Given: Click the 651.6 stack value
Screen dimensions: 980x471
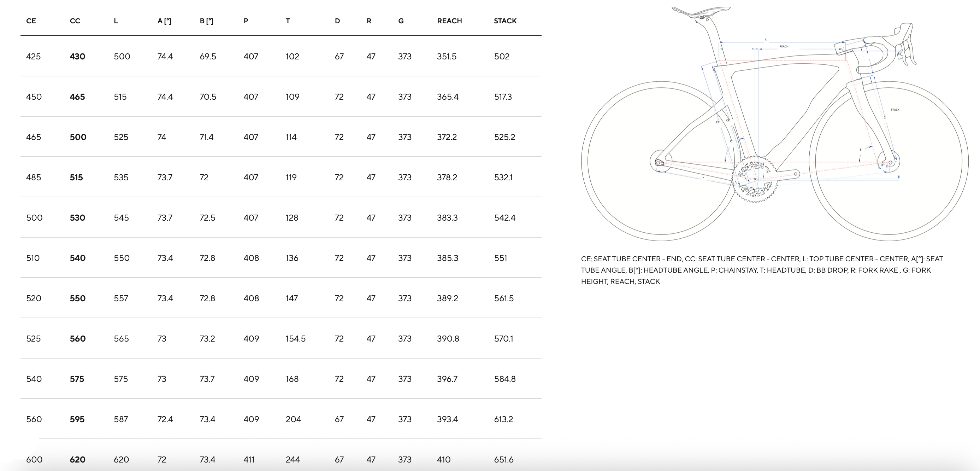Looking at the screenshot, I should coord(503,460).
